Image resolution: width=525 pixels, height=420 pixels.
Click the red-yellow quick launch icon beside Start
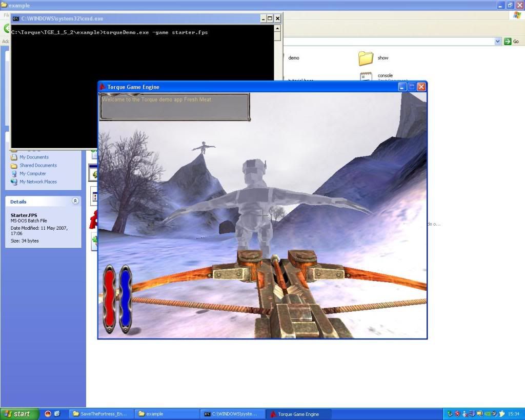point(48,414)
